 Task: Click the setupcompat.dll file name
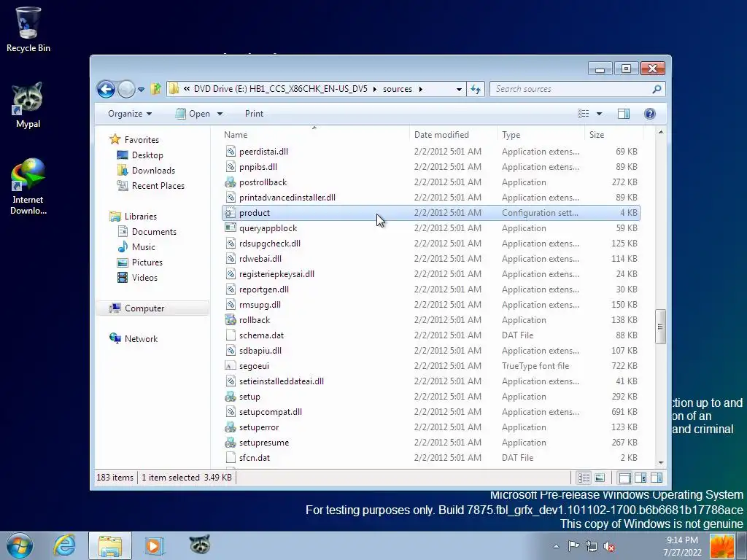271,412
